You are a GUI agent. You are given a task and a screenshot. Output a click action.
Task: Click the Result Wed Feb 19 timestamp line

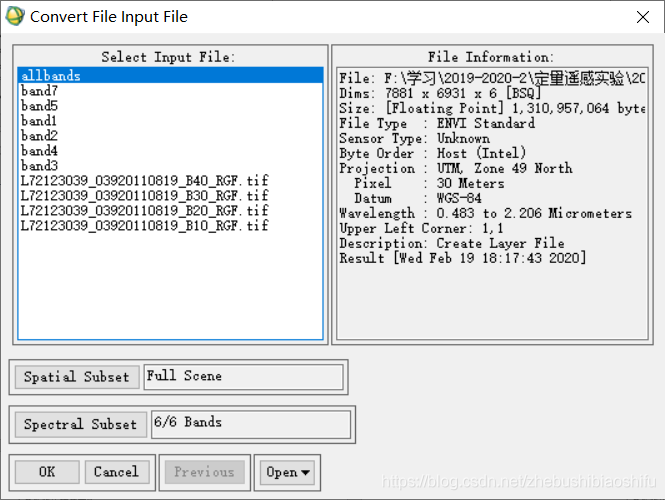(x=463, y=258)
